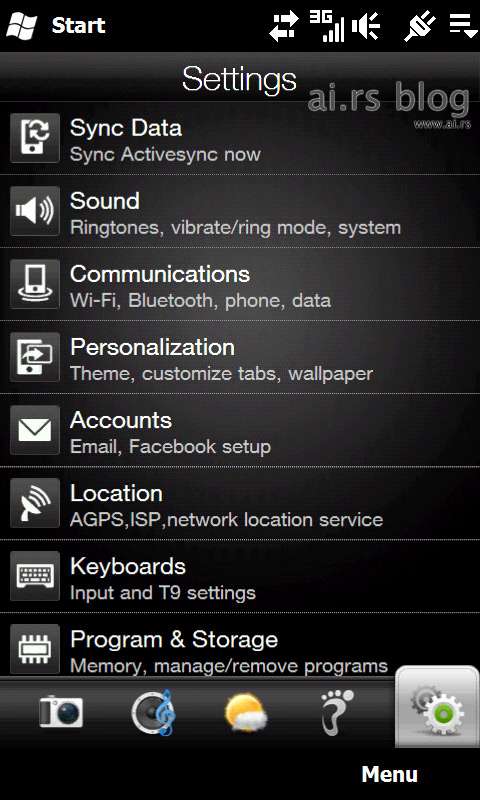Open the data connection arrows icon
The width and height of the screenshot is (480, 800).
point(284,27)
